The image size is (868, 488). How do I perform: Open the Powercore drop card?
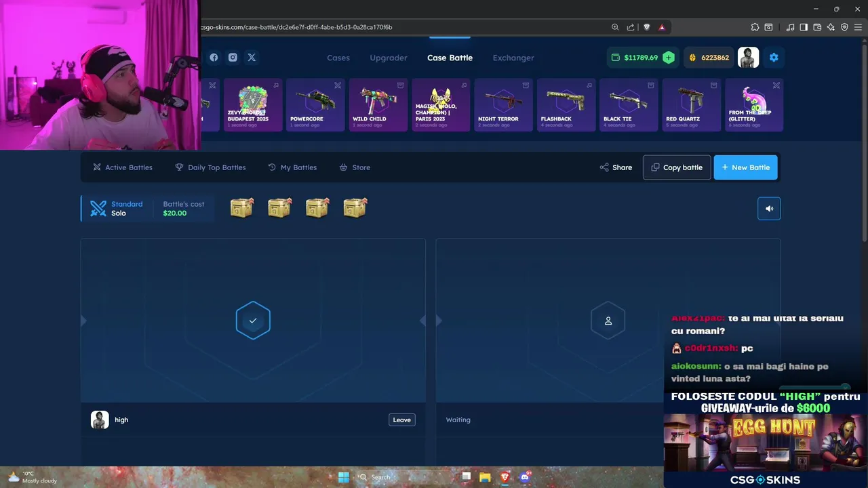point(315,105)
